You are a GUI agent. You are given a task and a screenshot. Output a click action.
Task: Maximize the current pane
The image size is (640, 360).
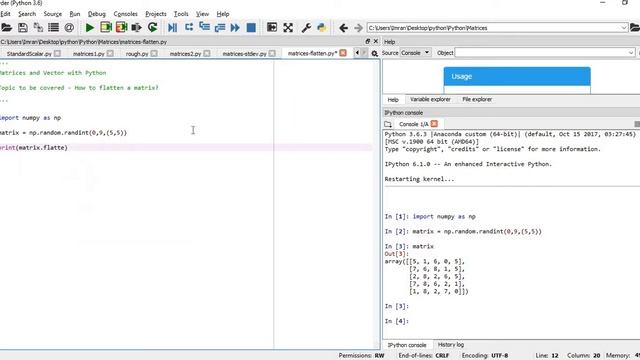coord(271,27)
